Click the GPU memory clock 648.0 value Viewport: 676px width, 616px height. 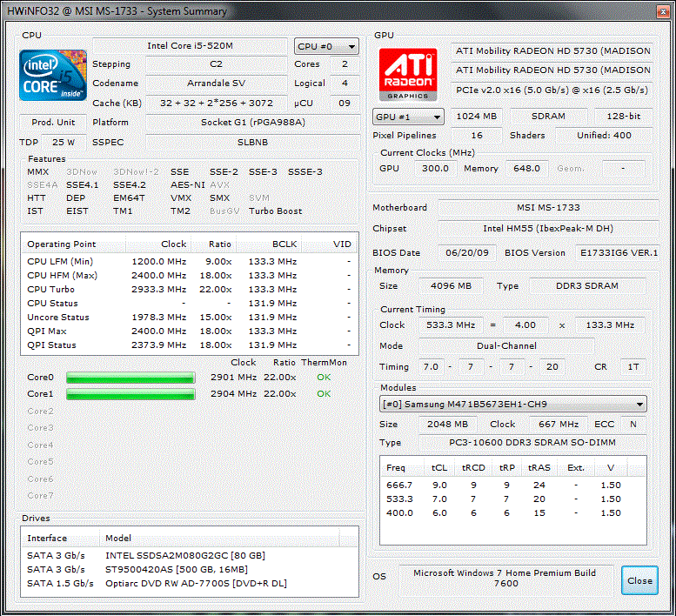[x=527, y=168]
